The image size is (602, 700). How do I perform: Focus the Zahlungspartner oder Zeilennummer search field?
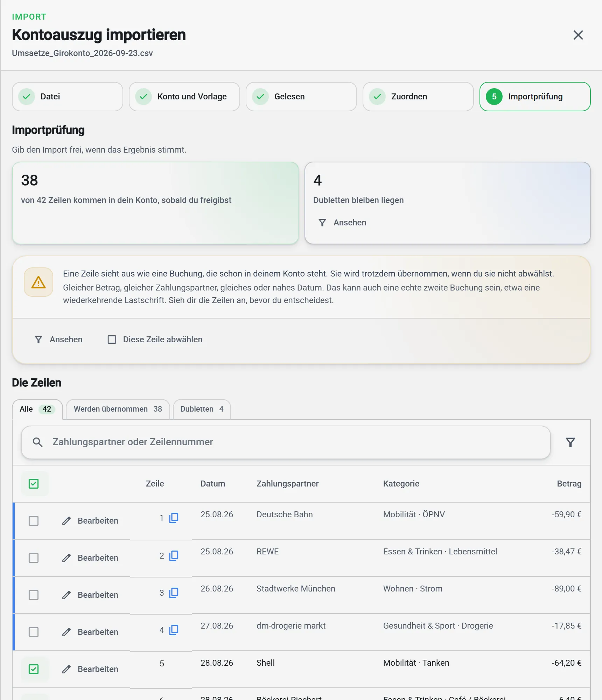point(286,442)
